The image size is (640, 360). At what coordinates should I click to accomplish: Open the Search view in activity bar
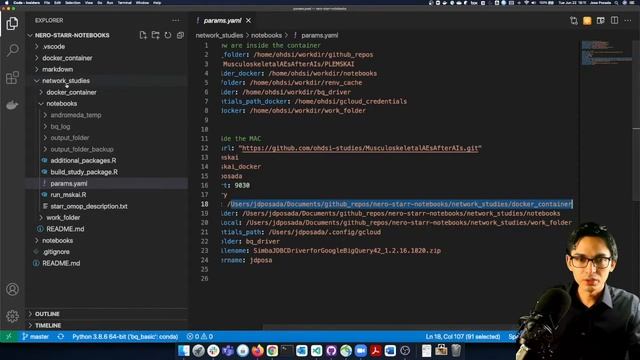pos(12,50)
